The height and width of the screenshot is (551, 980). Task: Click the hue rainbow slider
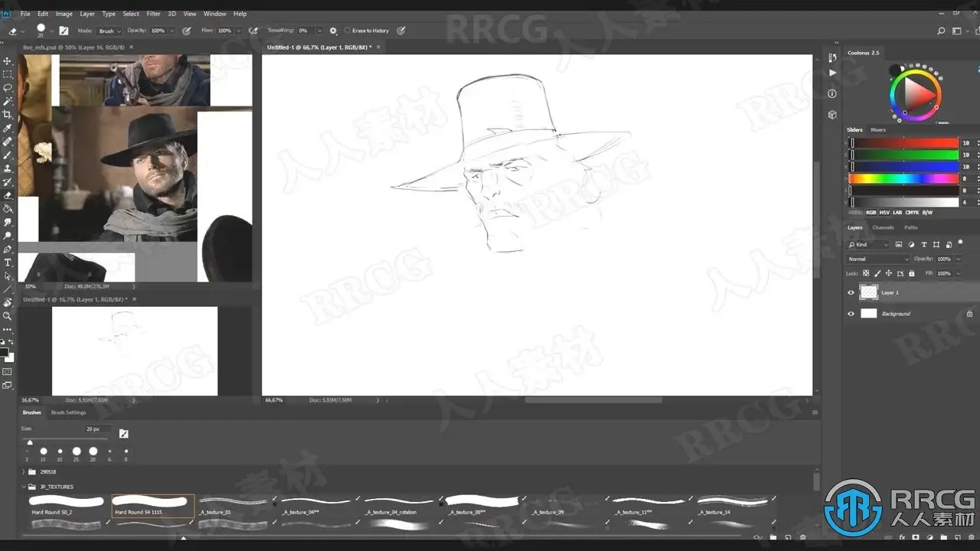pos(903,178)
